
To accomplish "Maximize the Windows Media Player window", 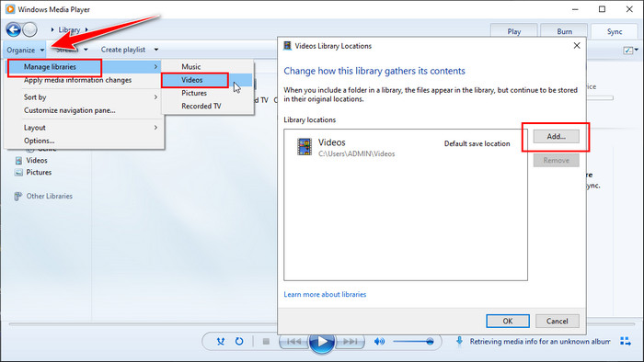I will 602,9.
